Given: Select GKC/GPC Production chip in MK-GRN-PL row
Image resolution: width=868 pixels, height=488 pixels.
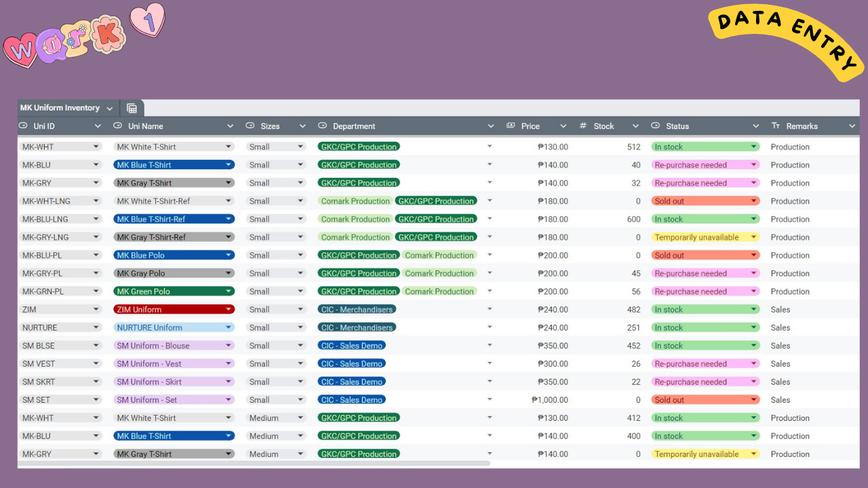Looking at the screenshot, I should click(x=359, y=291).
